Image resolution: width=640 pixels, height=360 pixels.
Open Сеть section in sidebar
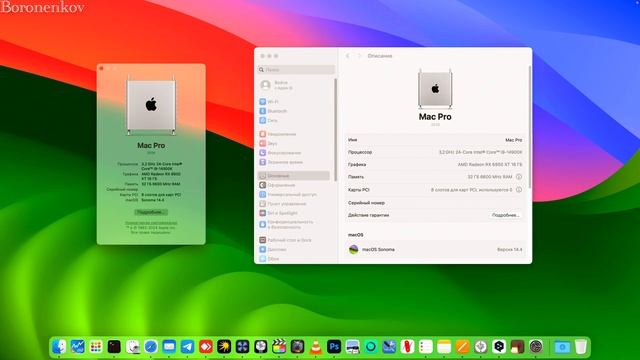tap(269, 120)
